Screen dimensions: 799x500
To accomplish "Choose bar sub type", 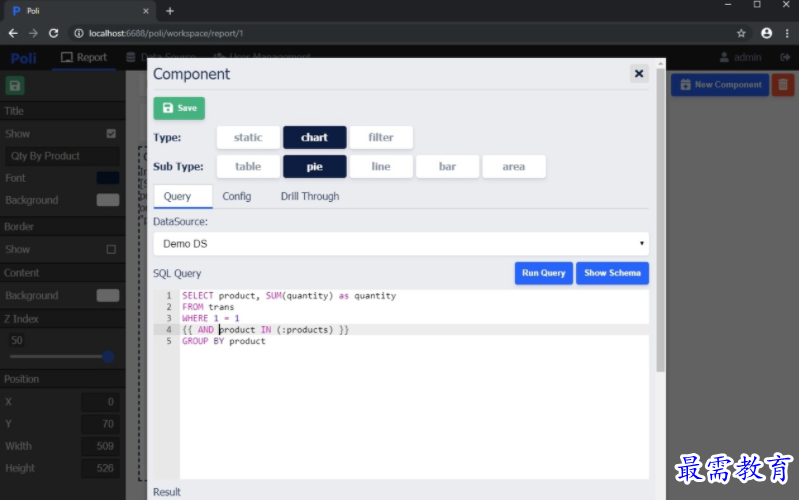I will tap(447, 167).
